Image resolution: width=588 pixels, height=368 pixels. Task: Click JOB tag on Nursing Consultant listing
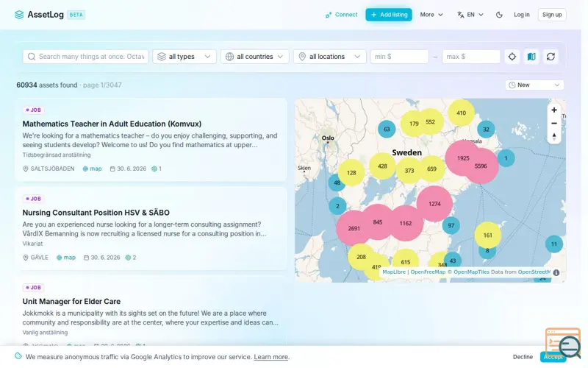click(34, 199)
